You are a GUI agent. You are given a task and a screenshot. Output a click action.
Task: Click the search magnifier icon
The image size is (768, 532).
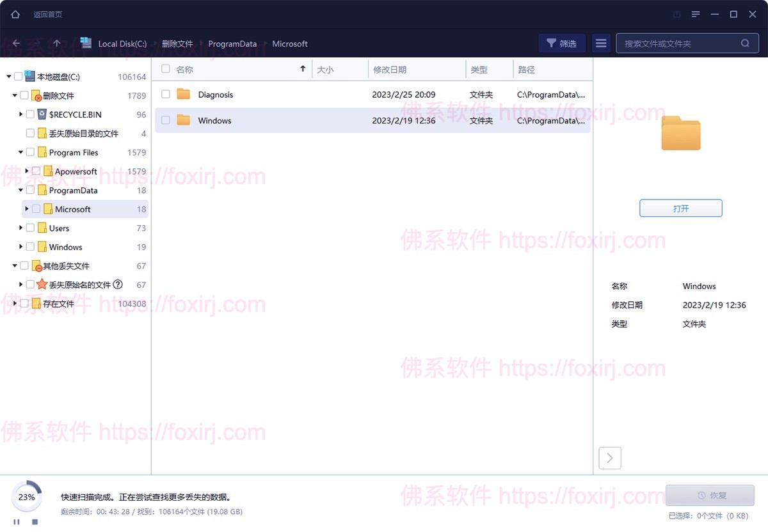click(x=745, y=43)
